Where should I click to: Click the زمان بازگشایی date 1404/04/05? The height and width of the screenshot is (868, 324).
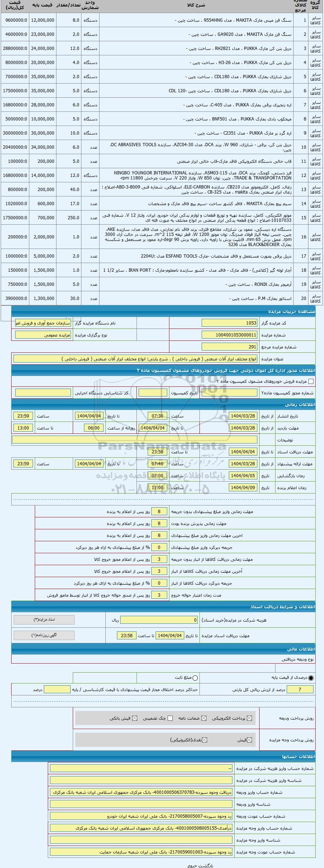(x=243, y=475)
